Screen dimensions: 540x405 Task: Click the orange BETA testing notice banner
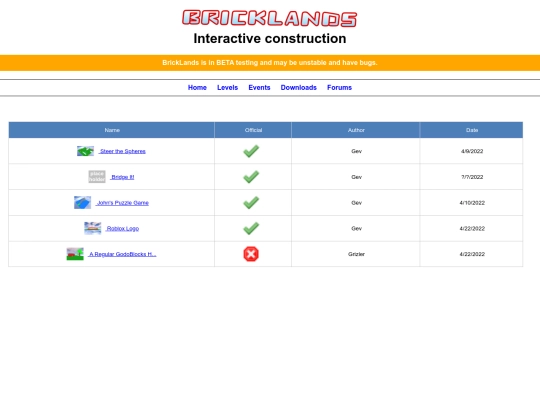270,63
